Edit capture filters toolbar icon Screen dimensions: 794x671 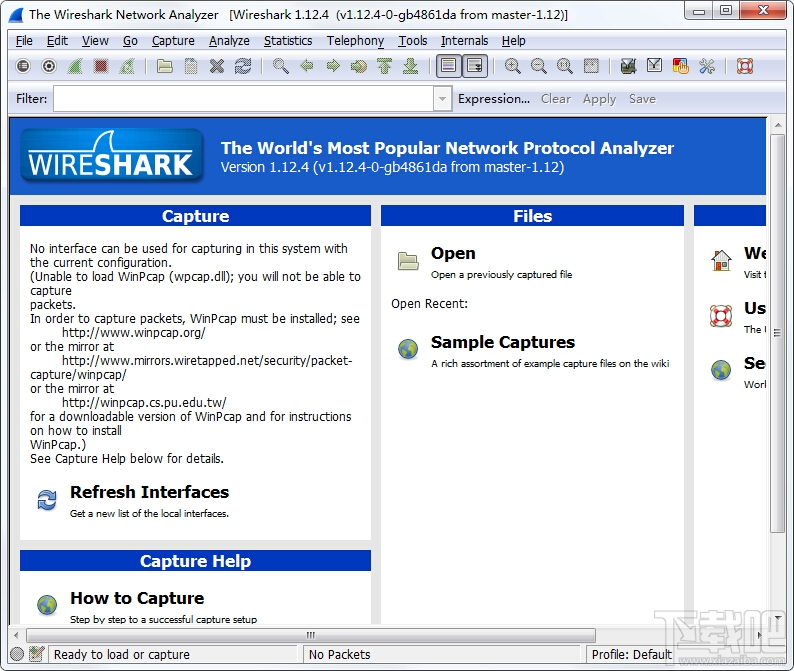(628, 66)
